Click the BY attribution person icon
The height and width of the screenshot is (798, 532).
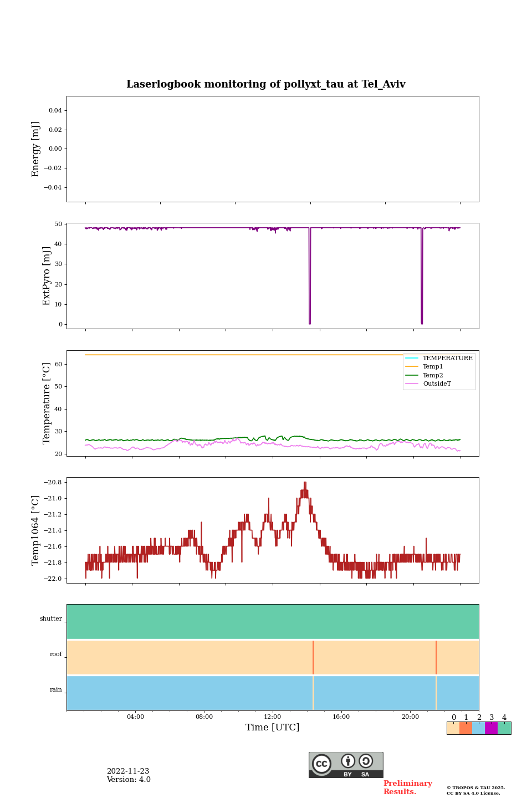[348, 761]
